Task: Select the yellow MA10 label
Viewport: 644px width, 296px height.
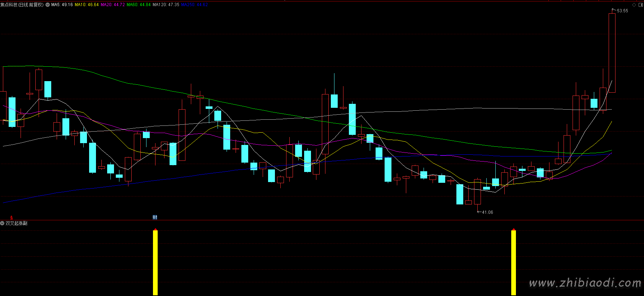Action: (87, 5)
